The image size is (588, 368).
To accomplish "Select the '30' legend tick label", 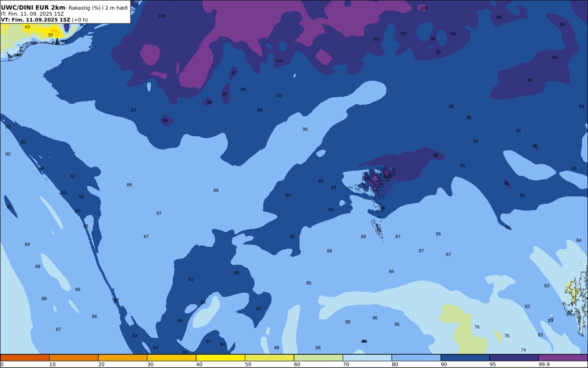I will [x=150, y=364].
